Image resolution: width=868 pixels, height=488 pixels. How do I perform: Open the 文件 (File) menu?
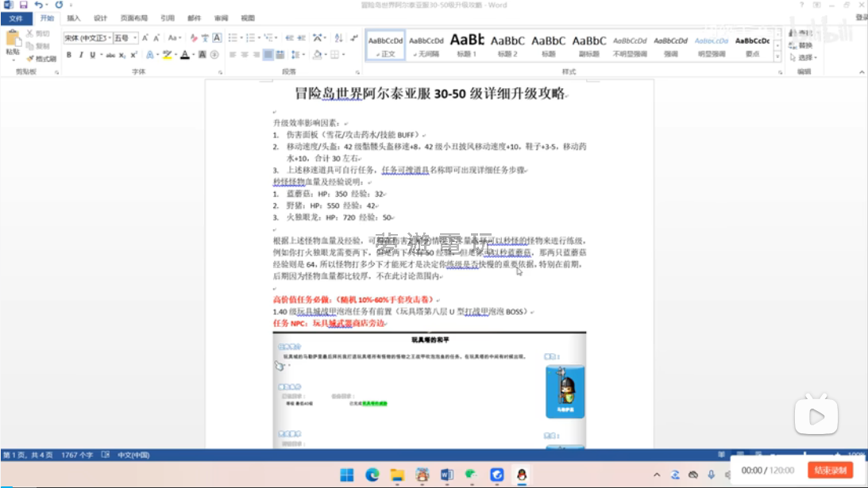tap(16, 17)
